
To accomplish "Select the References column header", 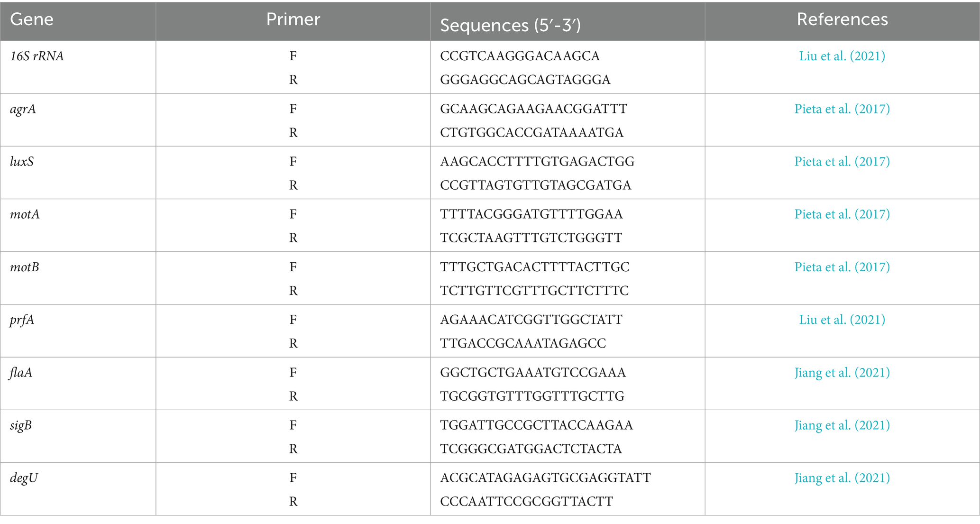I will (842, 19).
